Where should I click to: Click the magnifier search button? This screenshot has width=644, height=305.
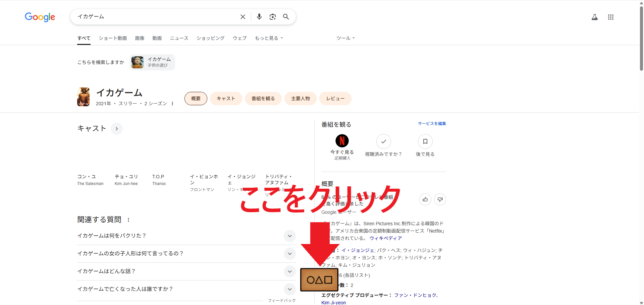286,17
